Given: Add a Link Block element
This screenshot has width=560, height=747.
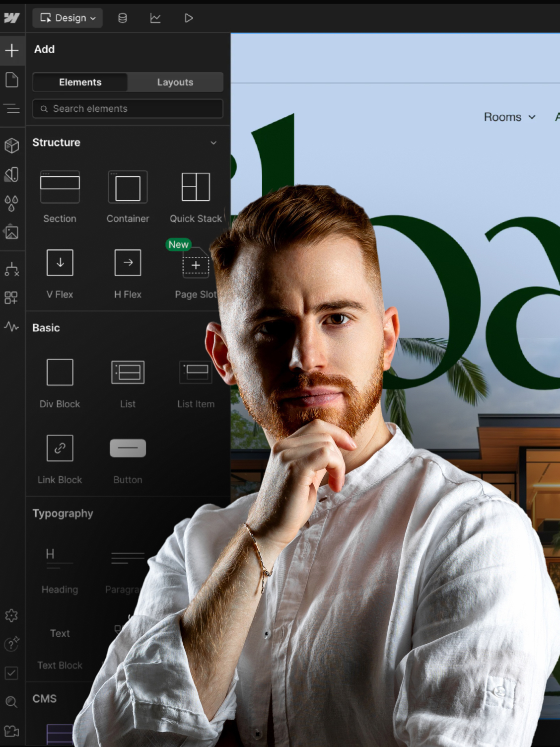Looking at the screenshot, I should tap(60, 459).
